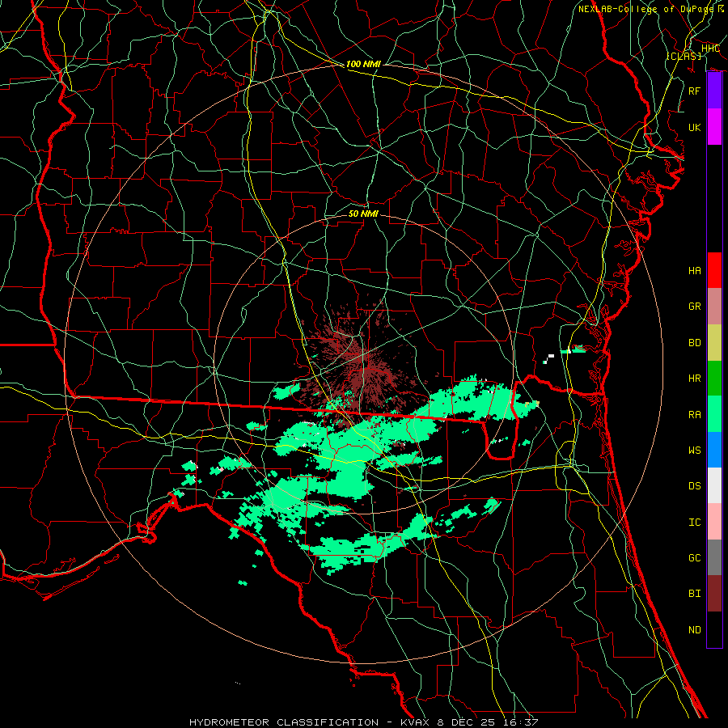Click the UK legend label
This screenshot has width=728, height=728.
[x=695, y=127]
